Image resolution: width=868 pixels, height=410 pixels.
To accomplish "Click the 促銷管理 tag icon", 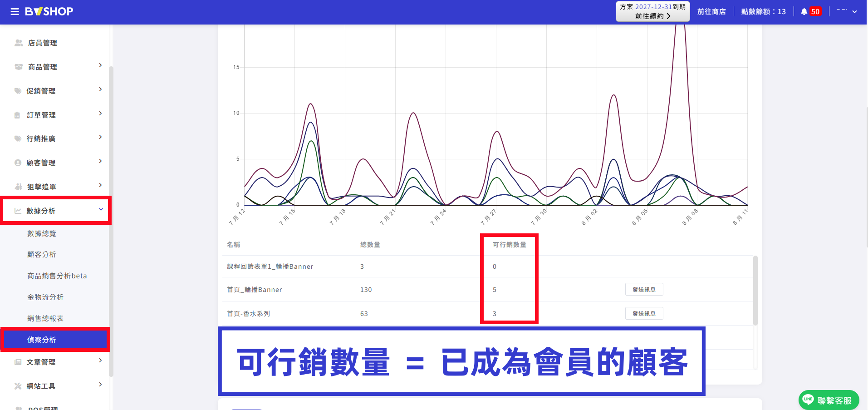I will tap(18, 91).
